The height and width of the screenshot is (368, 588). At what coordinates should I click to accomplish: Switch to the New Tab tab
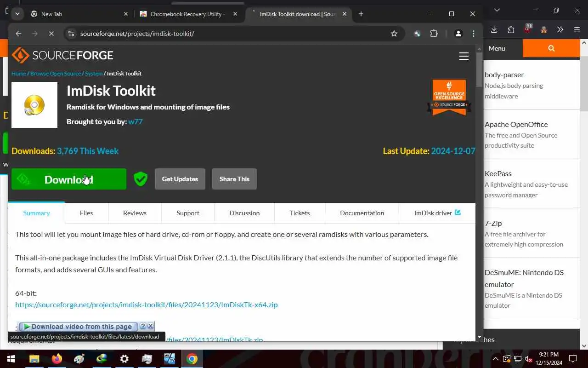click(79, 14)
